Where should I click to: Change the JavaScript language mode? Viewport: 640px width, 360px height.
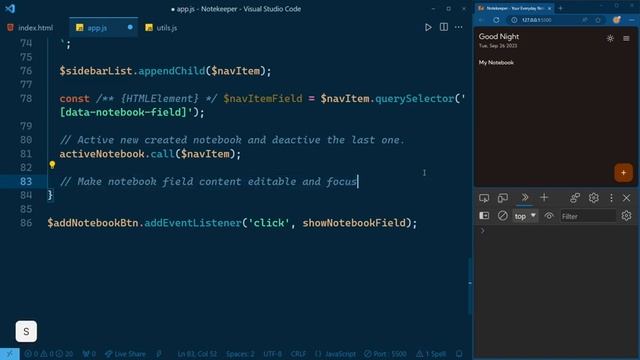[335, 354]
